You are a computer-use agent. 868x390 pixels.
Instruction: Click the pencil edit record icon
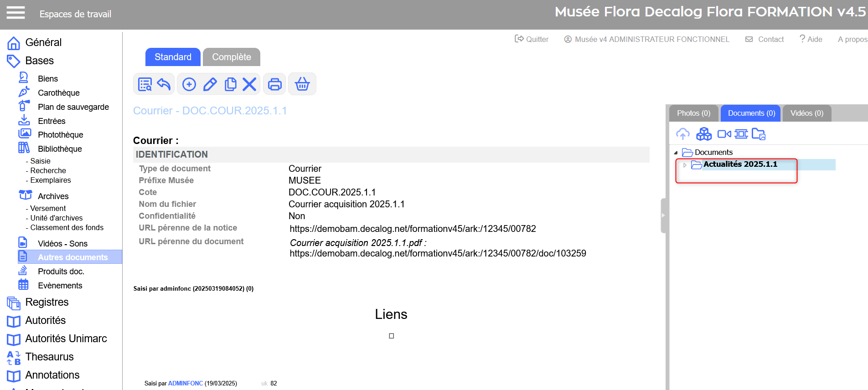(x=210, y=84)
